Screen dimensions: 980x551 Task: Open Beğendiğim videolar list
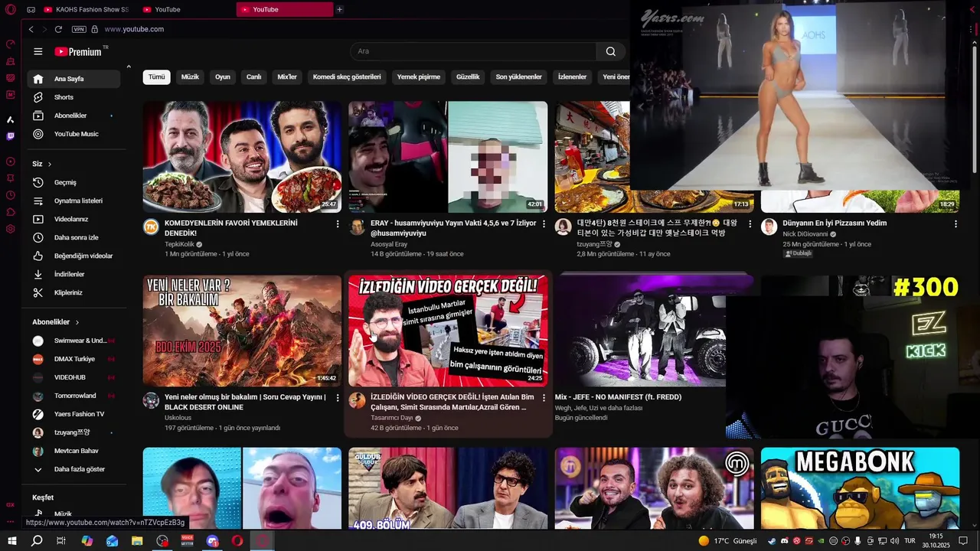coord(73,256)
